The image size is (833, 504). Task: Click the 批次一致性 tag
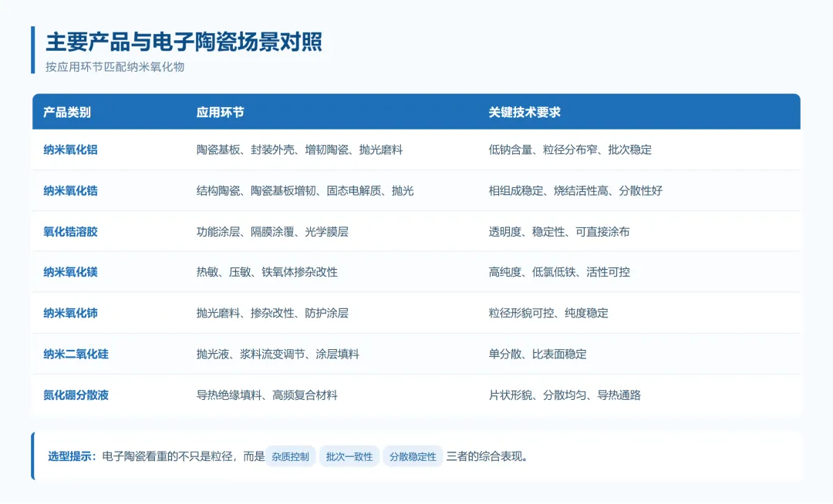(349, 456)
